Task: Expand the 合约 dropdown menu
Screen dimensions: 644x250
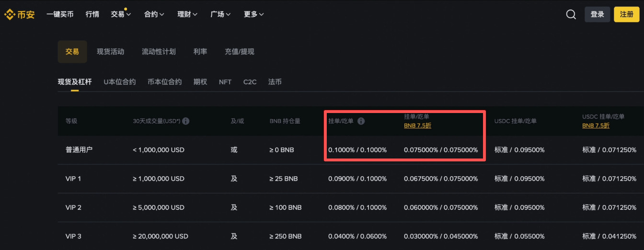Action: [x=154, y=14]
